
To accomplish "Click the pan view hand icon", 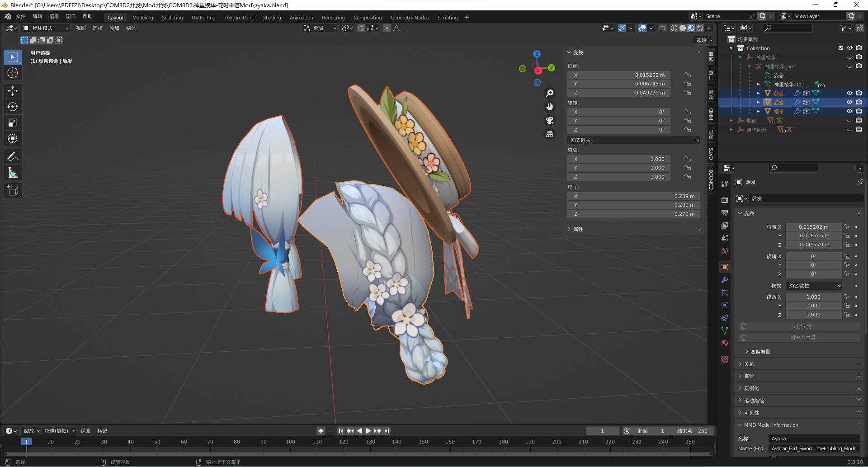I will pos(550,107).
